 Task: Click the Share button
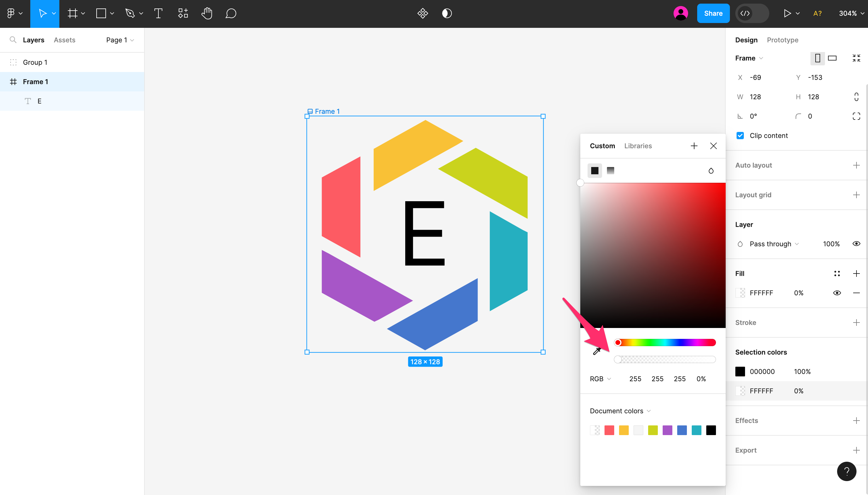click(x=713, y=13)
